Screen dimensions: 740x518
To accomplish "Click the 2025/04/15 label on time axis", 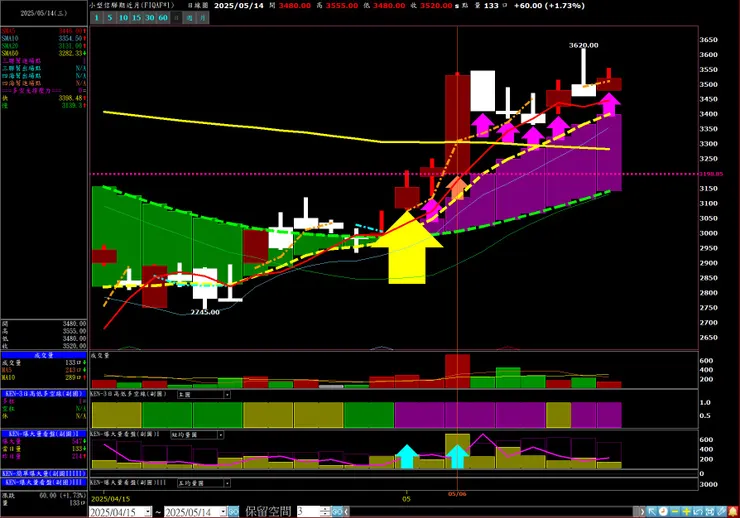I will tap(110, 499).
